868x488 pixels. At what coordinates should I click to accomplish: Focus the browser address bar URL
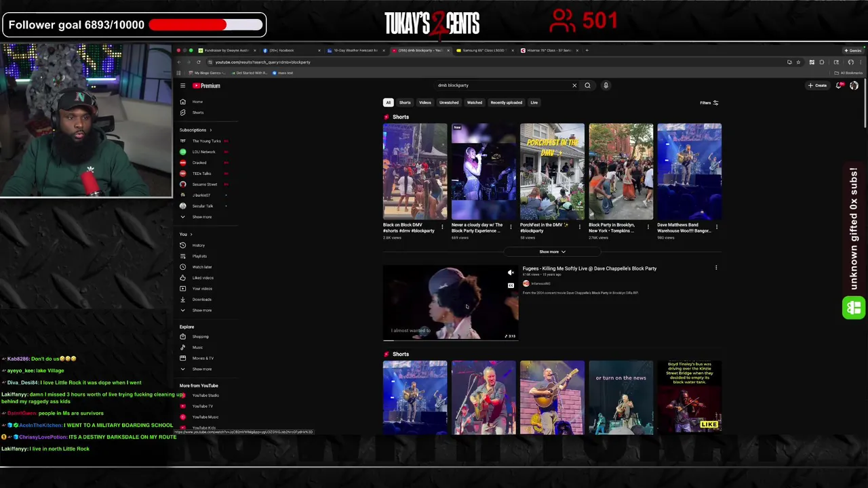click(263, 62)
